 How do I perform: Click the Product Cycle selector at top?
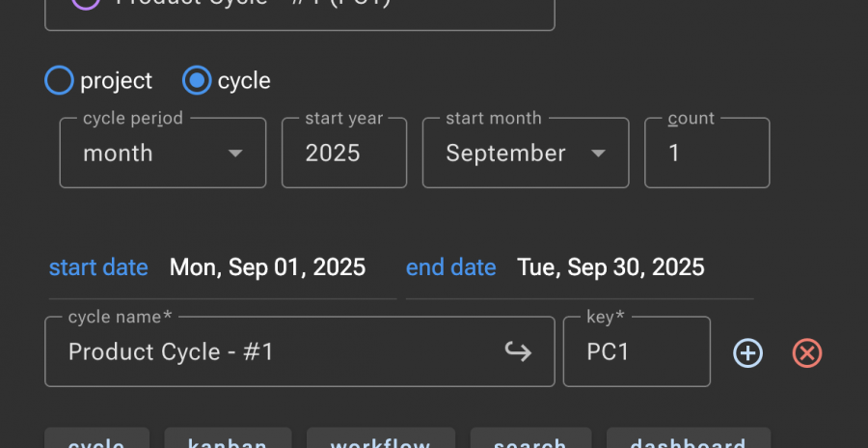click(x=299, y=8)
